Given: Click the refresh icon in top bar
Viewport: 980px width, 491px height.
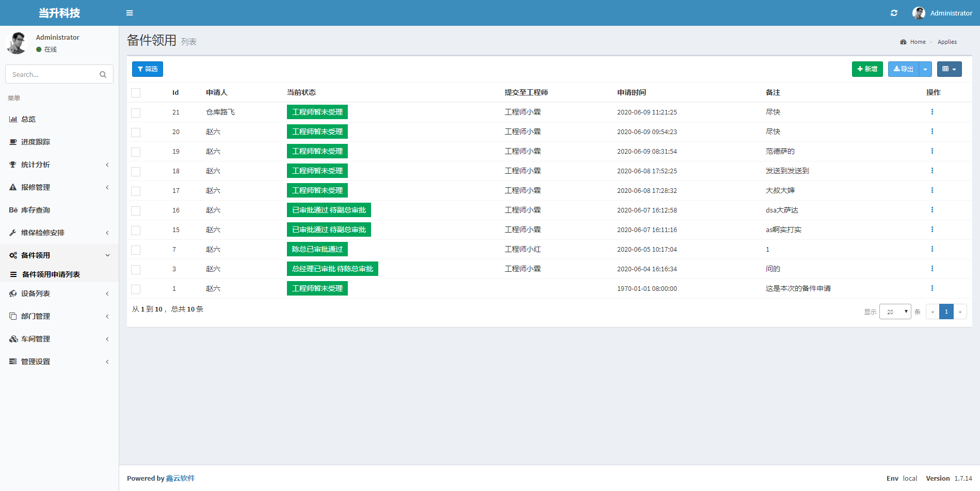Looking at the screenshot, I should coord(894,13).
